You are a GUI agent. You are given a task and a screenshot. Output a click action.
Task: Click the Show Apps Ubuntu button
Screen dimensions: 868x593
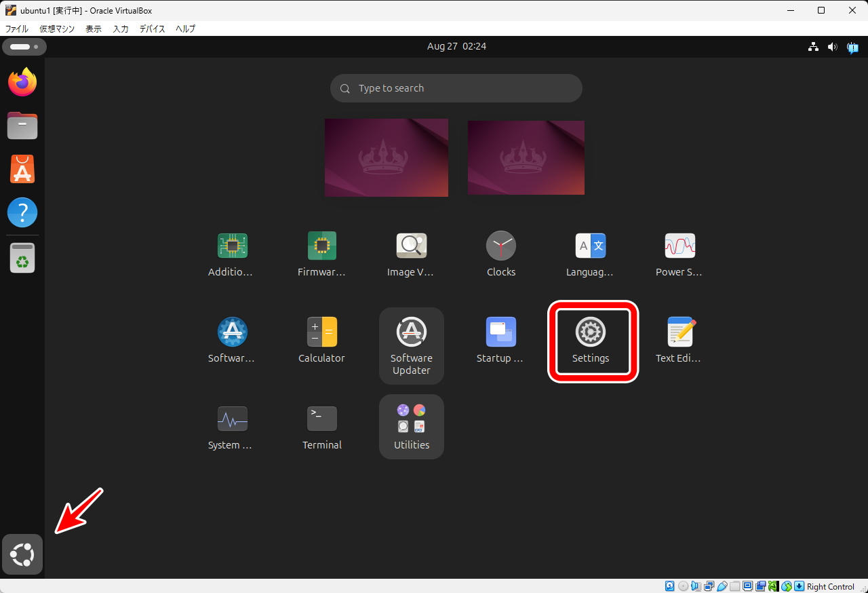coord(22,554)
